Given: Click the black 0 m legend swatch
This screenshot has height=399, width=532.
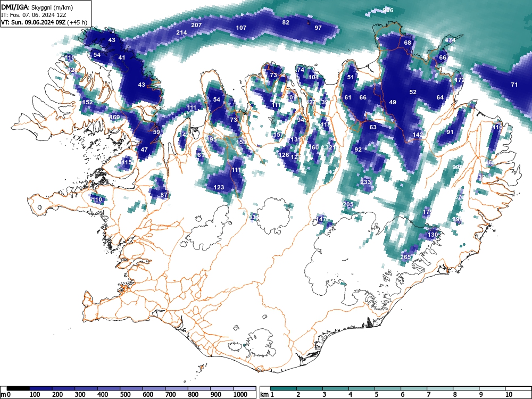Looking at the screenshot, I should point(18,388).
